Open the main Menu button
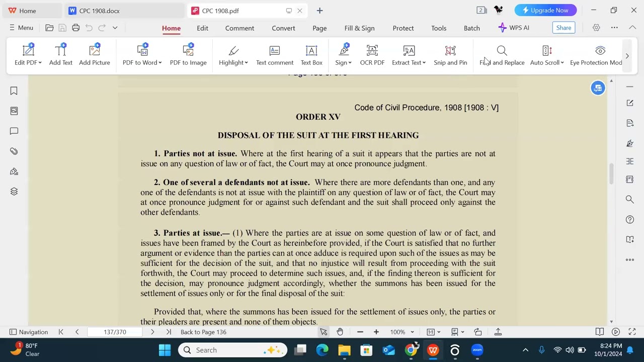This screenshot has height=362, width=644. pos(21,28)
